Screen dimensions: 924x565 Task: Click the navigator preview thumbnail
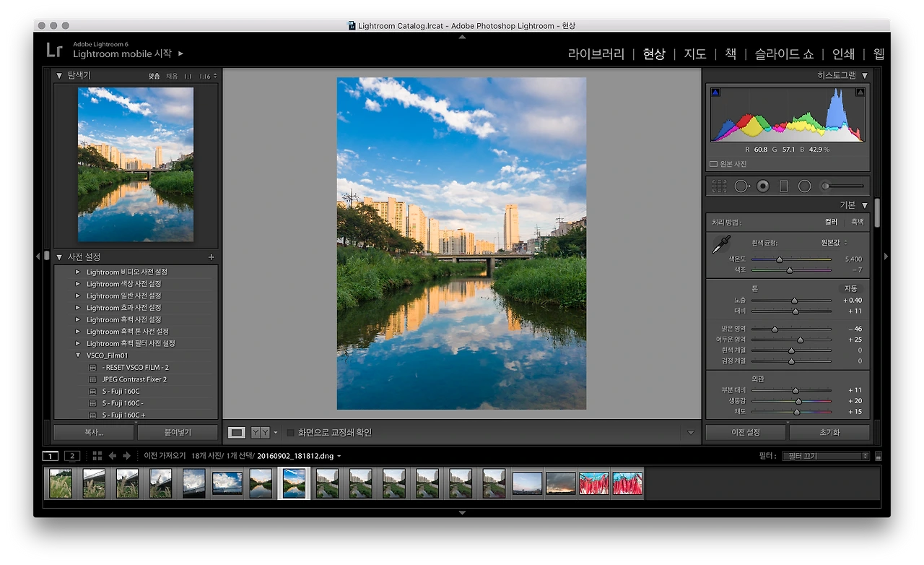(136, 165)
